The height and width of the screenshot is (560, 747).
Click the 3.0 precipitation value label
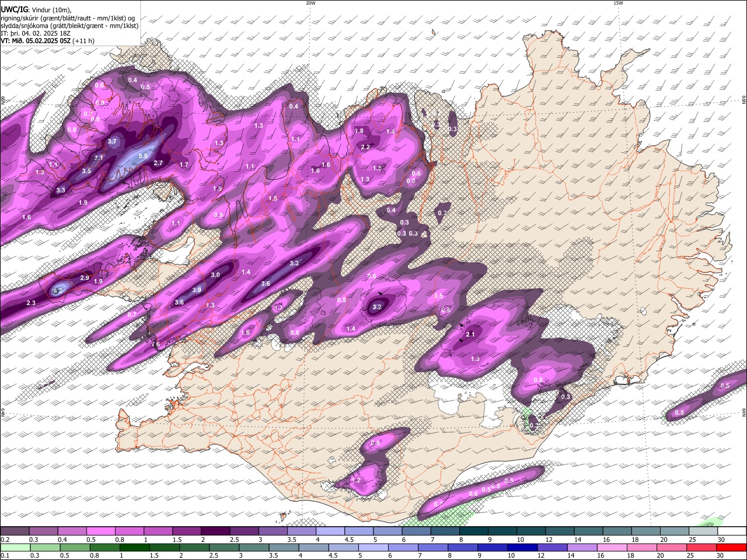tap(215, 275)
